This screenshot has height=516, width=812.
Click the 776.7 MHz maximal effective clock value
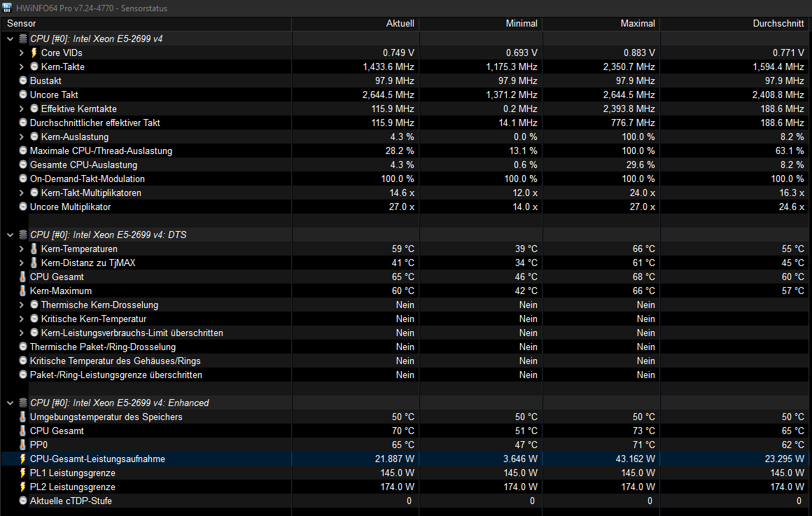pos(633,123)
